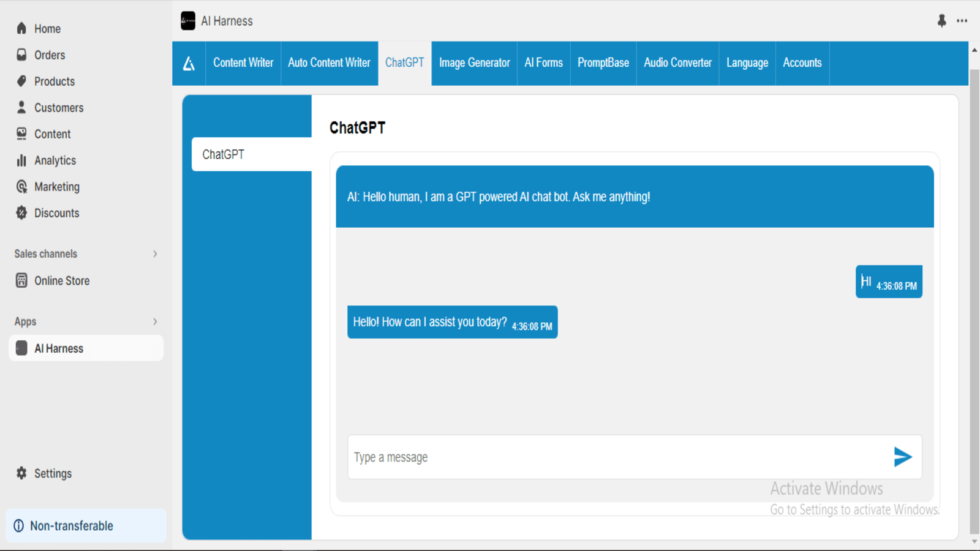Click the Products tag icon
The width and height of the screenshot is (980, 551).
21,81
